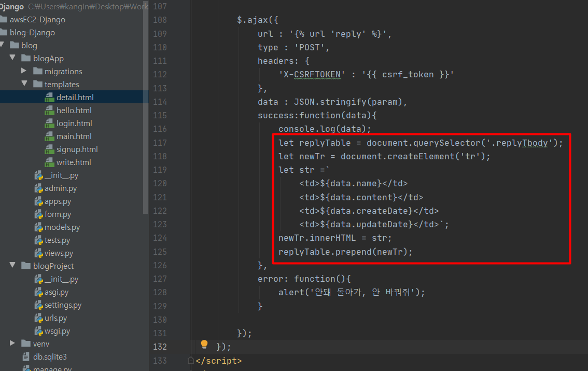The width and height of the screenshot is (588, 371).
Task: Place cursor on ${data.createDate} template line
Action: coord(369,211)
